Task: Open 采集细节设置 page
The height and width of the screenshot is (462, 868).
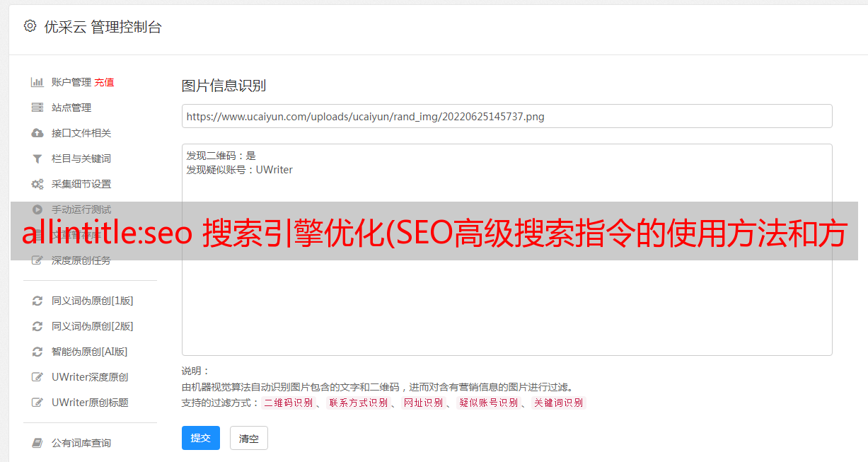Action: point(81,184)
